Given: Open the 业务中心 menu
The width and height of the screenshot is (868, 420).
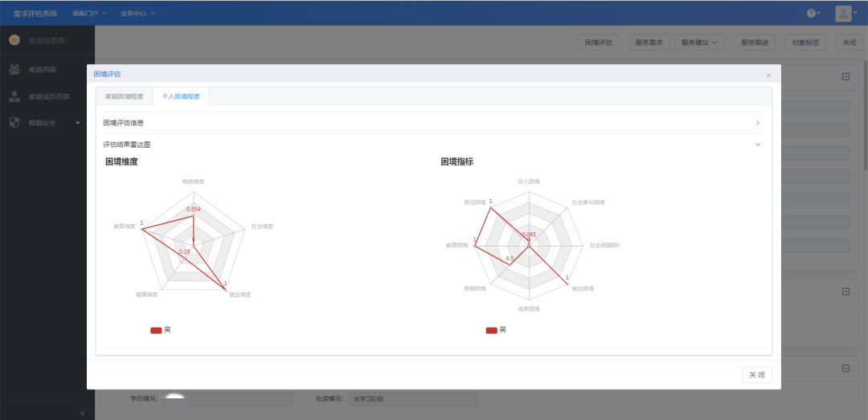Looking at the screenshot, I should [137, 14].
